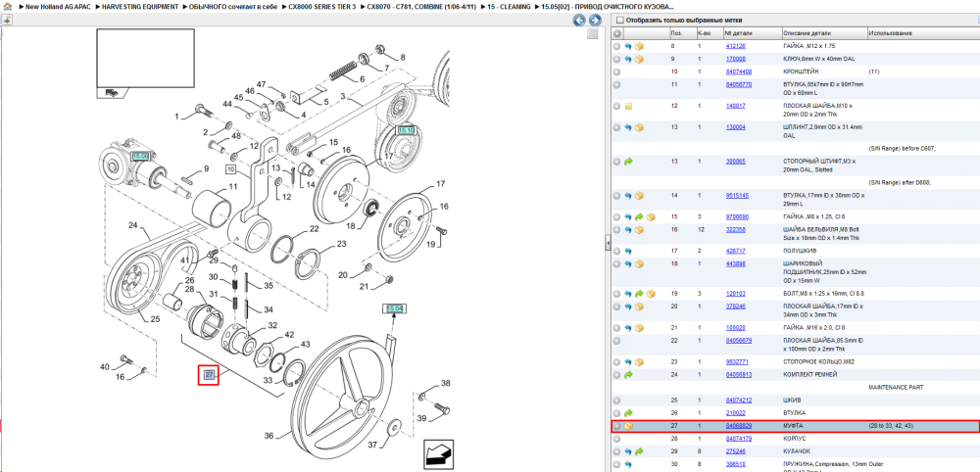The width and height of the screenshot is (980, 472).
Task: Click blue supersession arrow for part 412126
Action: tap(628, 46)
